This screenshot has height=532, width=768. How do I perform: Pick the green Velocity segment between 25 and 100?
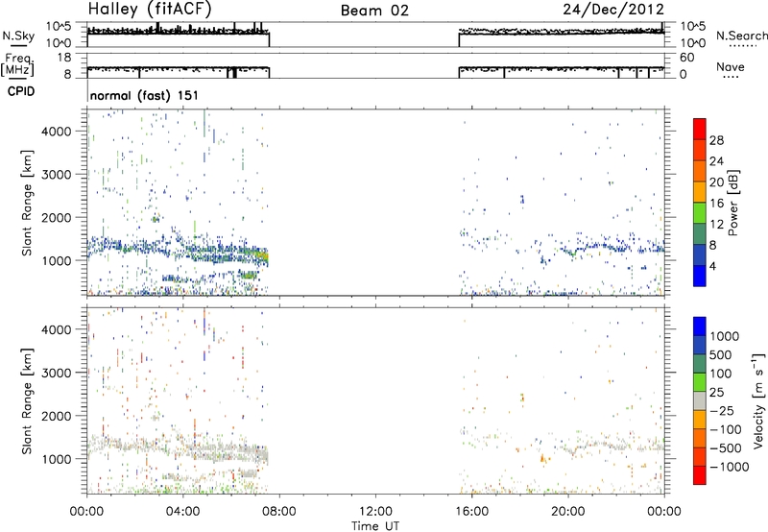pyautogui.click(x=700, y=382)
